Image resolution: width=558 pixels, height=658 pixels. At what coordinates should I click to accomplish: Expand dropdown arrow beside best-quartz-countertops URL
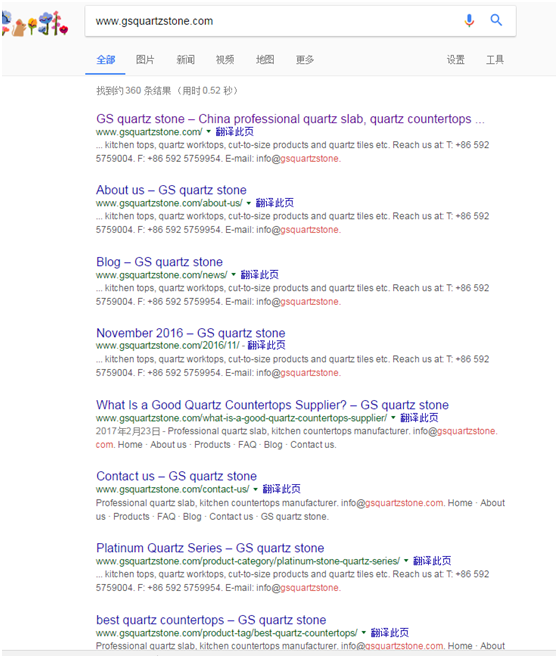click(364, 633)
